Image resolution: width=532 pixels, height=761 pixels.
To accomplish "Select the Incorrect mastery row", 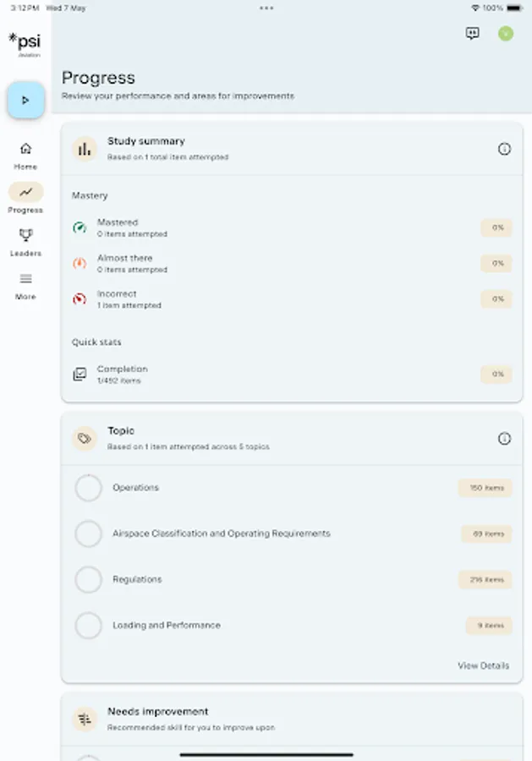I will coord(292,298).
